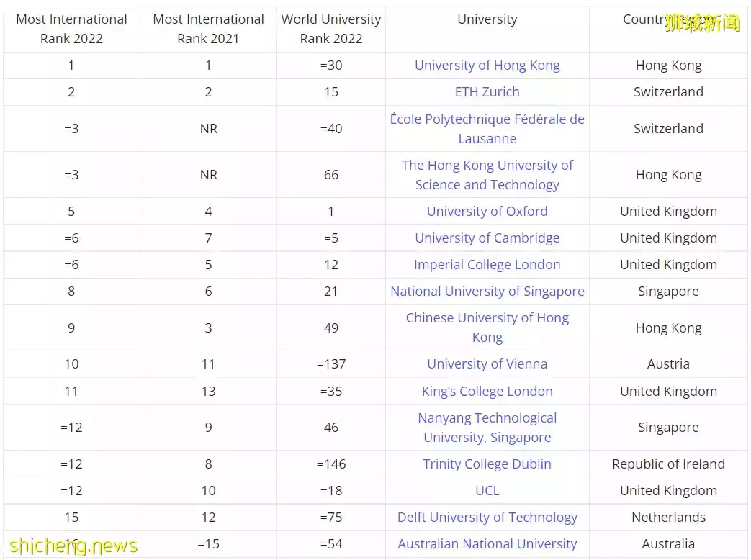Screen dimensions: 751x560
Task: Select world rank '66' in the HKUST row
Action: (331, 175)
